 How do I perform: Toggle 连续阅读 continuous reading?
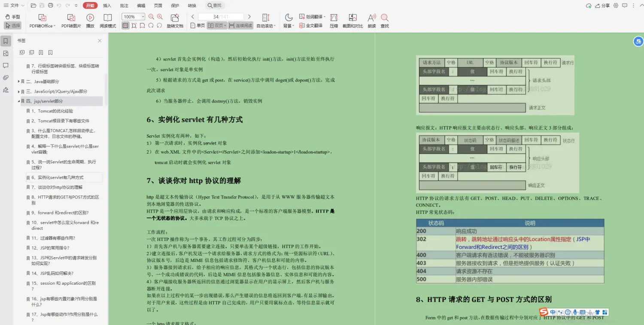(240, 26)
